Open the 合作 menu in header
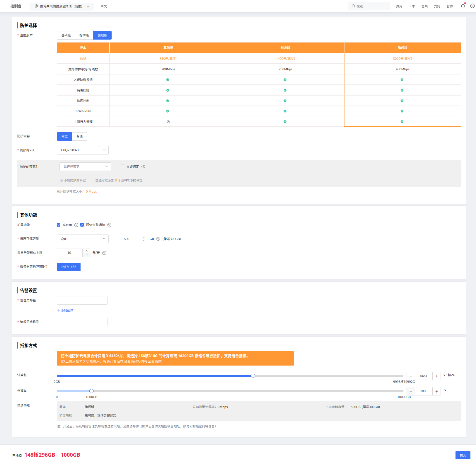 coord(450,6)
